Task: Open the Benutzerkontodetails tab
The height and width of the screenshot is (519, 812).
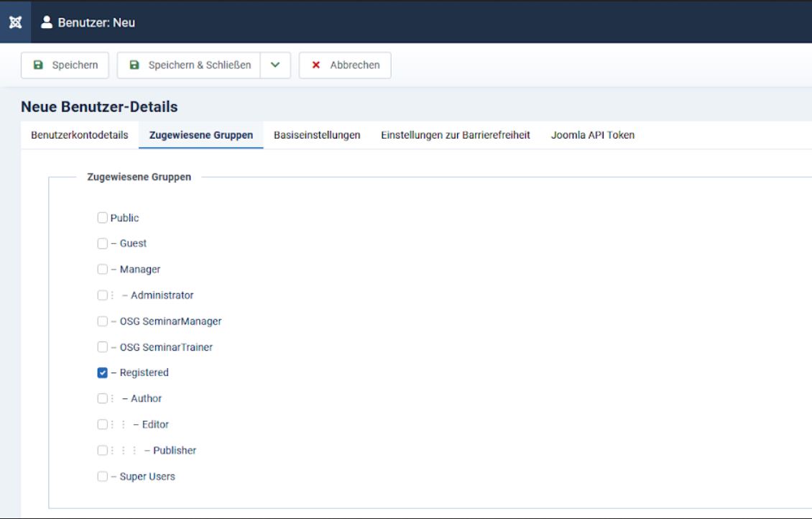Action: pyautogui.click(x=80, y=135)
